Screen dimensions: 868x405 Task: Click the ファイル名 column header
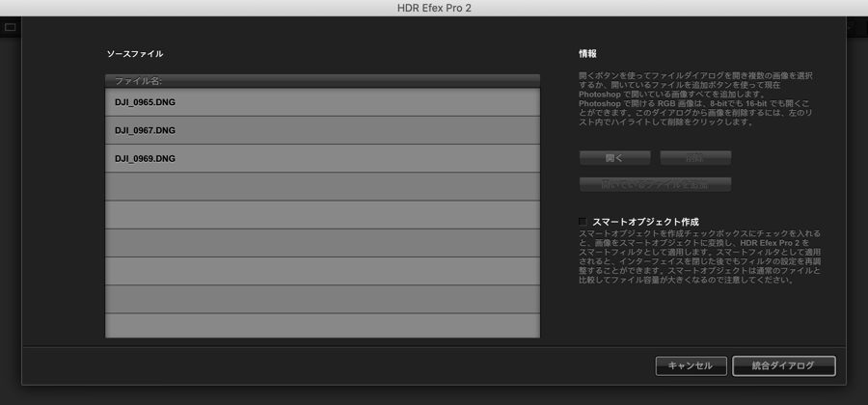(322, 81)
